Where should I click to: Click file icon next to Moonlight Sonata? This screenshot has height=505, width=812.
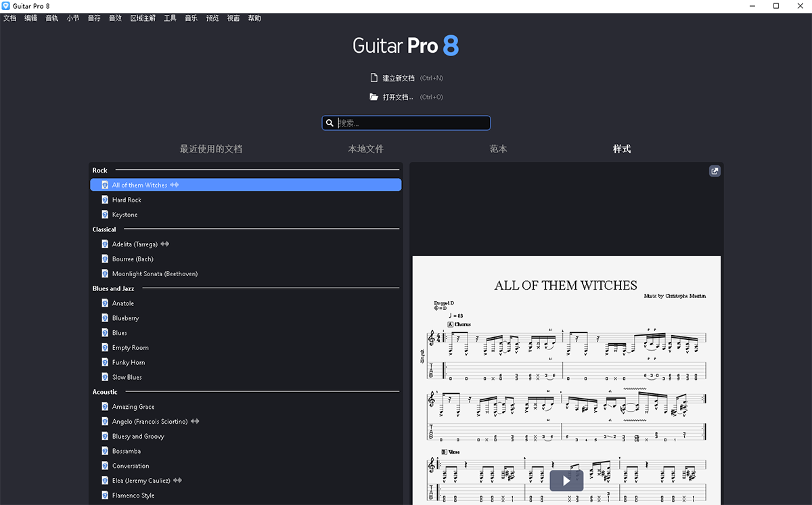pyautogui.click(x=105, y=273)
